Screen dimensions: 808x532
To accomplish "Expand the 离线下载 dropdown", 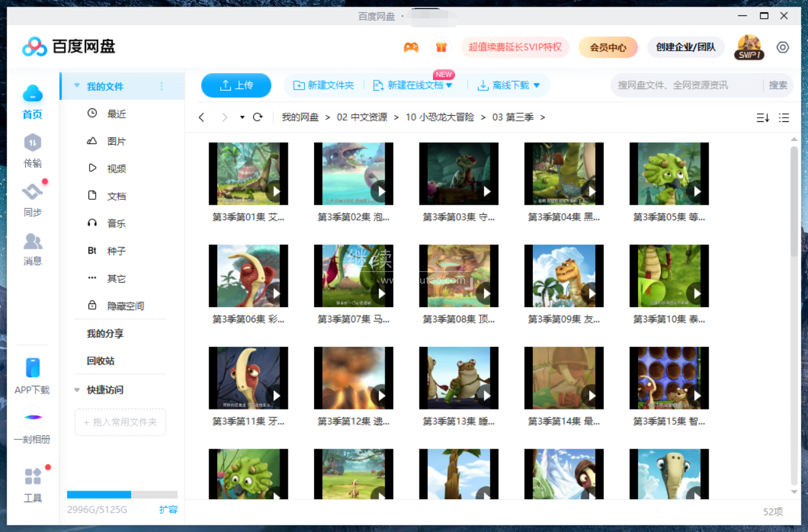I will tap(537, 85).
